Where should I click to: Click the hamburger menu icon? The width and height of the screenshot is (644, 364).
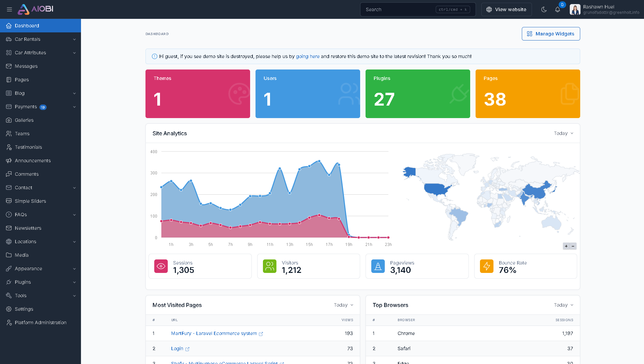click(x=9, y=9)
